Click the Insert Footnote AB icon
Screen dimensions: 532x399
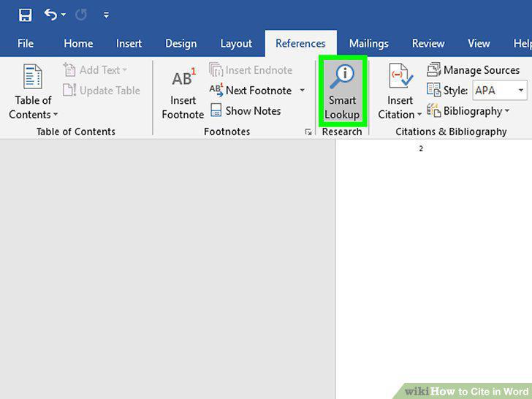click(183, 77)
